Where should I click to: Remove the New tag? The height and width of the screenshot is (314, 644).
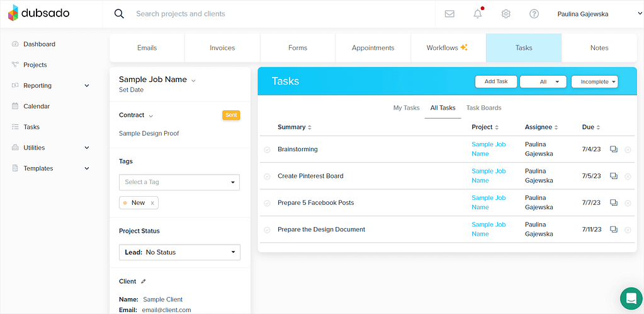tap(152, 203)
